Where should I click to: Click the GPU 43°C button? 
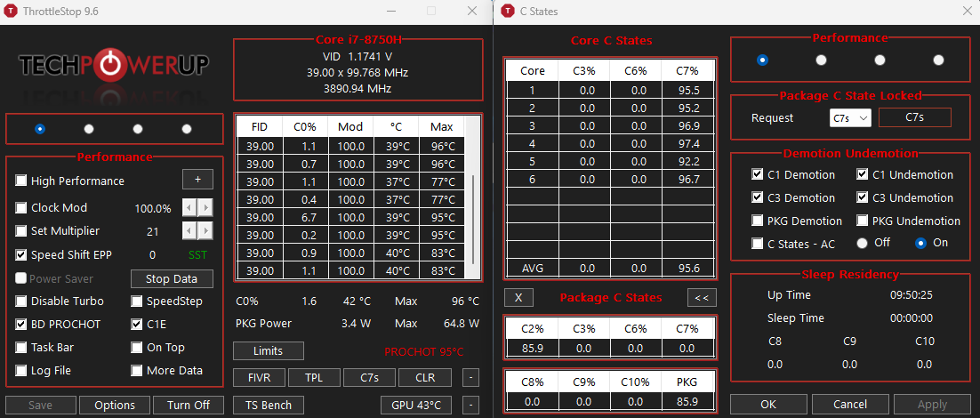pyautogui.click(x=415, y=405)
